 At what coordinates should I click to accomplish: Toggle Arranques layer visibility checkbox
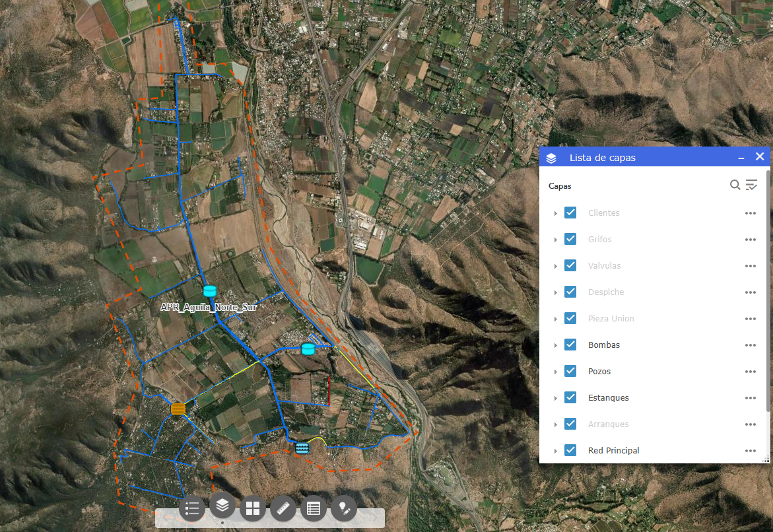click(x=570, y=424)
